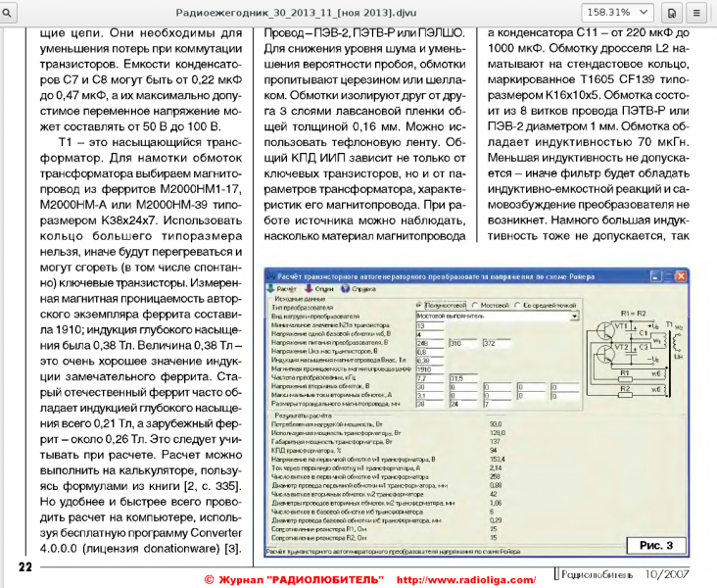Open "Мостовой выпрямитель" combo box in figure
Image resolution: width=717 pixels, height=588 pixels.
point(498,316)
